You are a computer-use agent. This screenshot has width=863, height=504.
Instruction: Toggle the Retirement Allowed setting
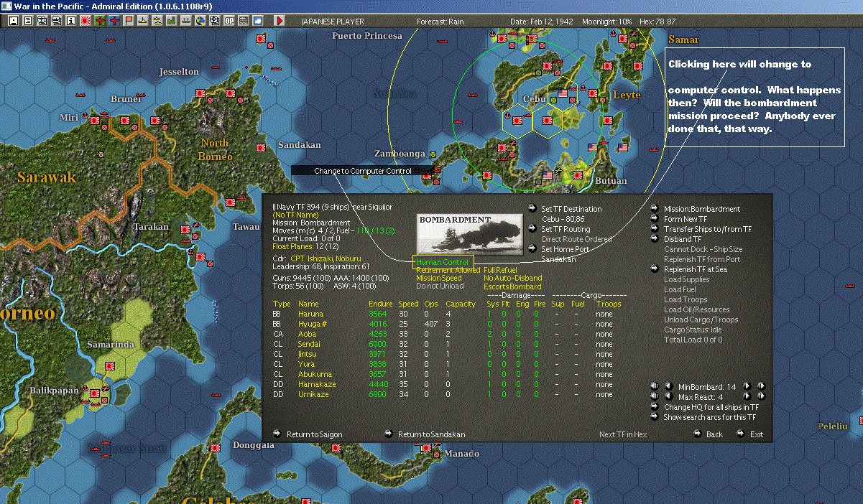point(448,270)
